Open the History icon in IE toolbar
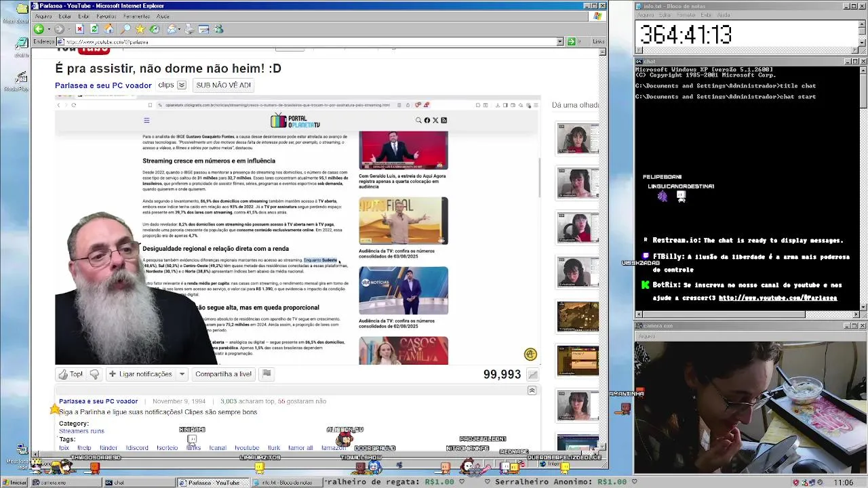The height and width of the screenshot is (488, 868). click(x=155, y=29)
